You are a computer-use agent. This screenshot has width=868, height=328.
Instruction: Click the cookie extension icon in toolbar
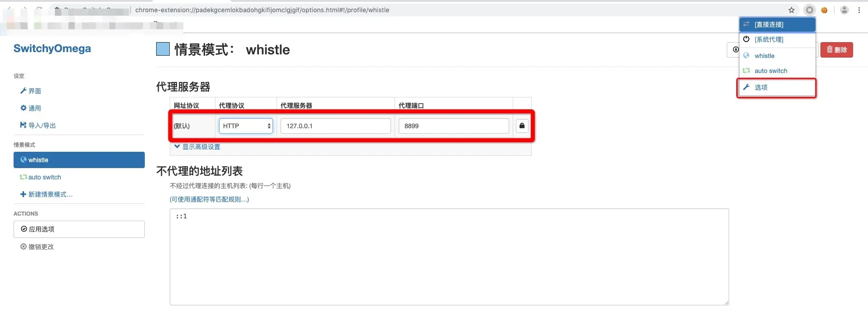point(824,10)
